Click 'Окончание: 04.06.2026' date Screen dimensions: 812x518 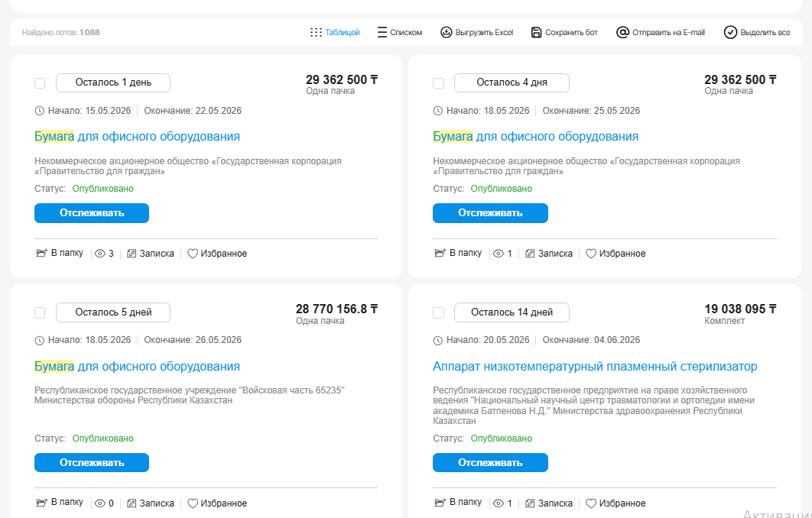[591, 340]
